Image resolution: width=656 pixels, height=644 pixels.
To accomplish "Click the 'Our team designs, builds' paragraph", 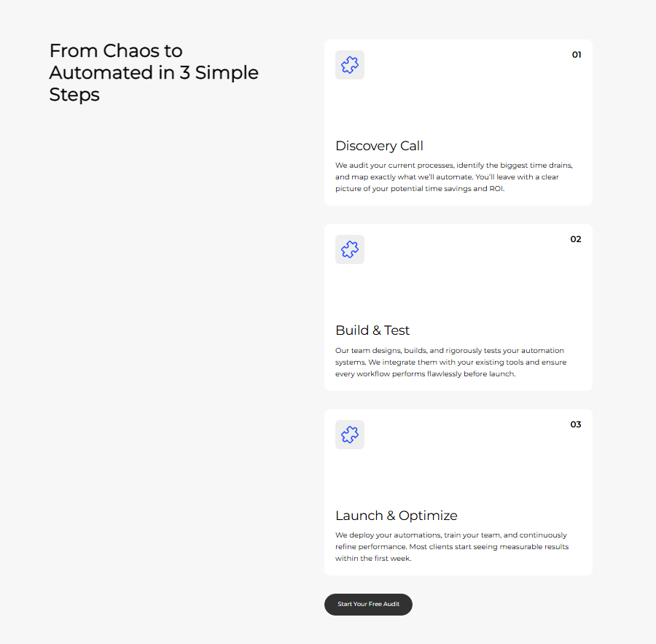I will 450,362.
